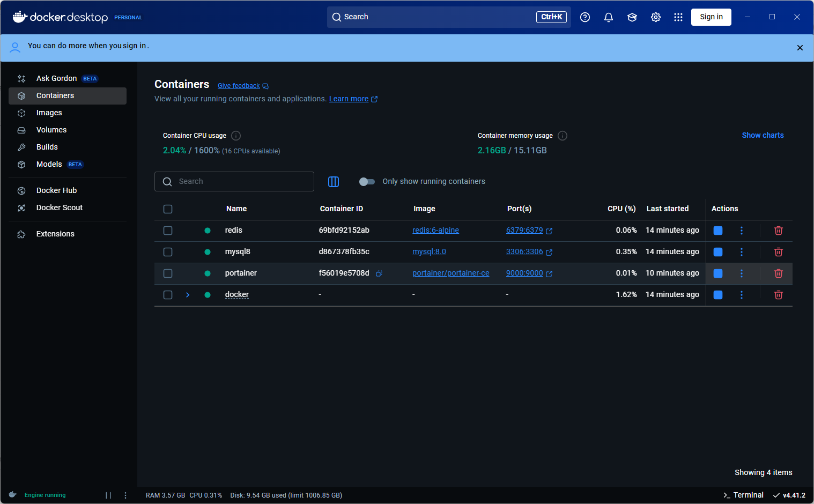The height and width of the screenshot is (504, 814).
Task: Open Builds in sidebar
Action: pyautogui.click(x=68, y=147)
